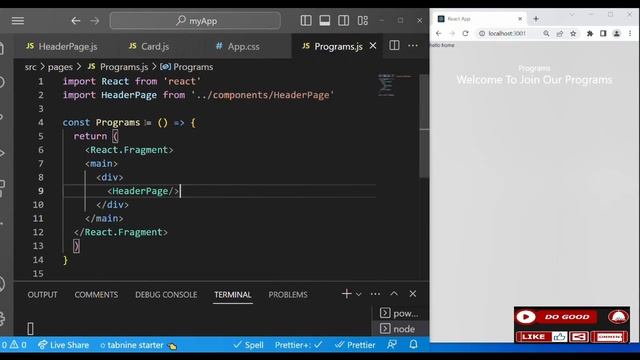The image size is (640, 360).
Task: Switch to the Card.js tab
Action: pyautogui.click(x=149, y=47)
